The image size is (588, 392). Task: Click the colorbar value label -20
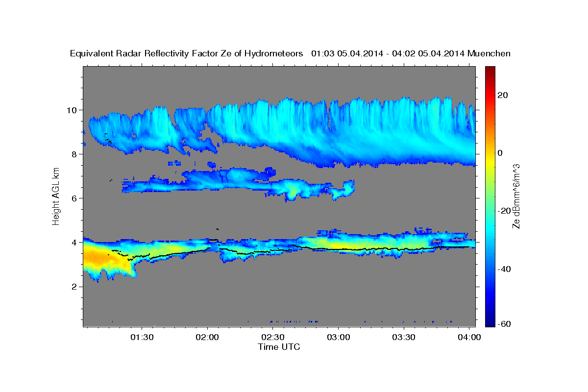pyautogui.click(x=505, y=211)
